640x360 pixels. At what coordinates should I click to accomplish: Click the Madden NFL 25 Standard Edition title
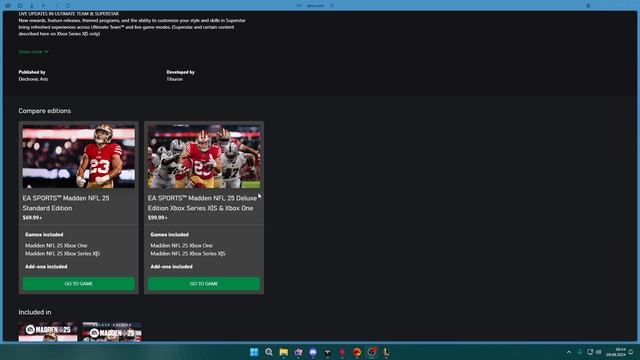tap(66, 203)
